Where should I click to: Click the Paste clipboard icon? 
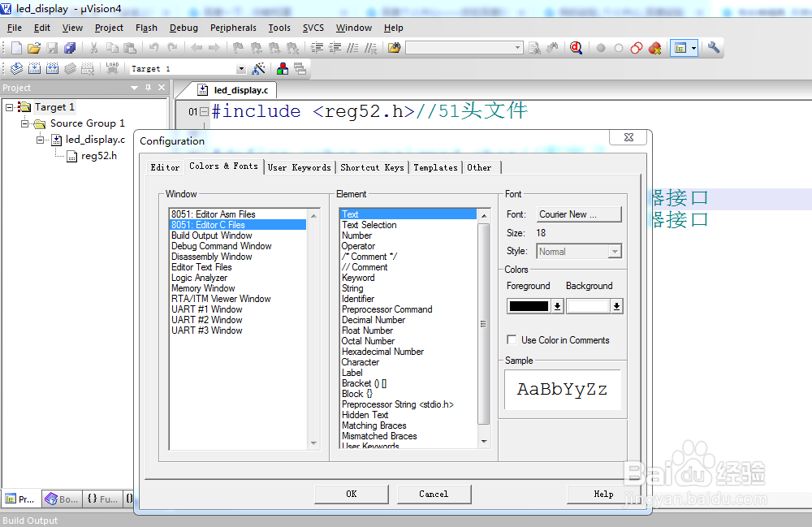(130, 48)
